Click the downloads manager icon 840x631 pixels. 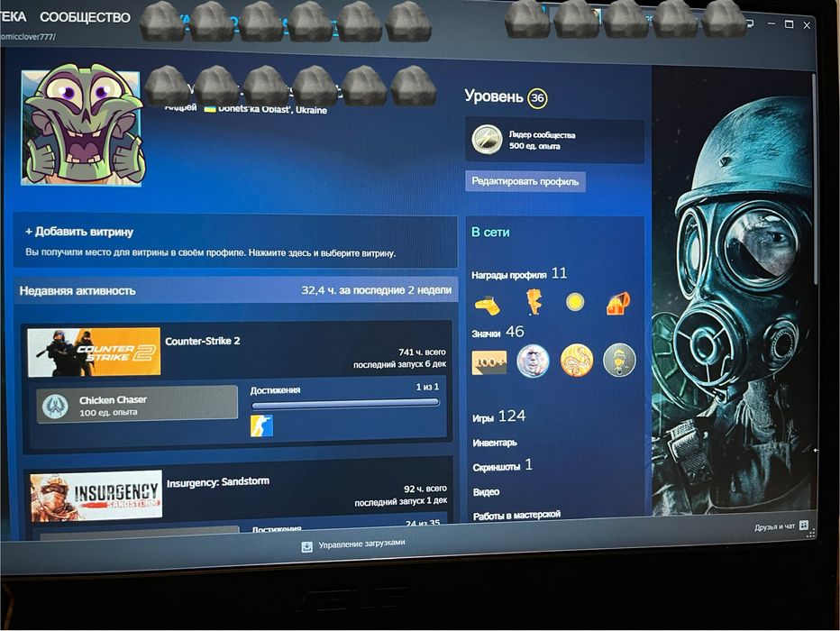coord(307,547)
